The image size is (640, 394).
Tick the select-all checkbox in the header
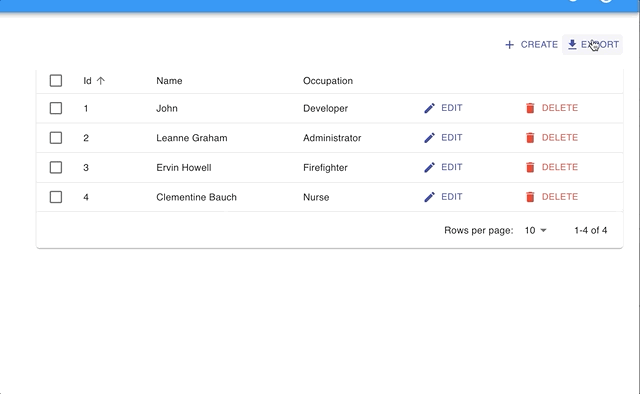pos(56,81)
